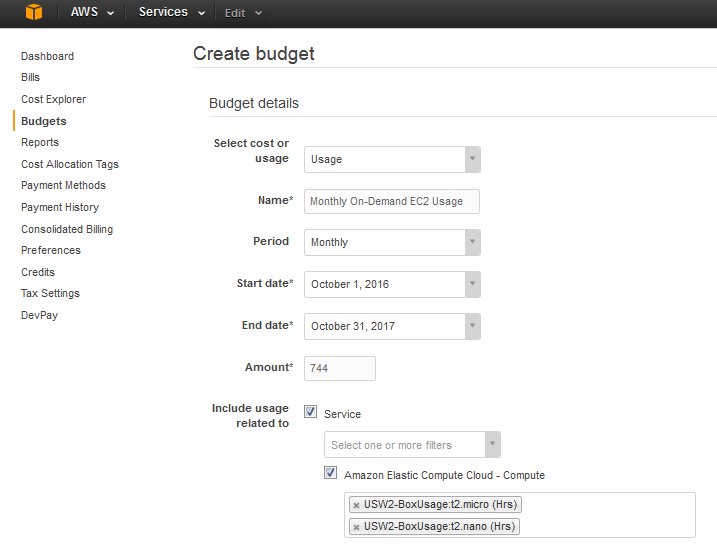Open the Period dropdown showing Monthly
The image size is (717, 553).
click(x=392, y=242)
